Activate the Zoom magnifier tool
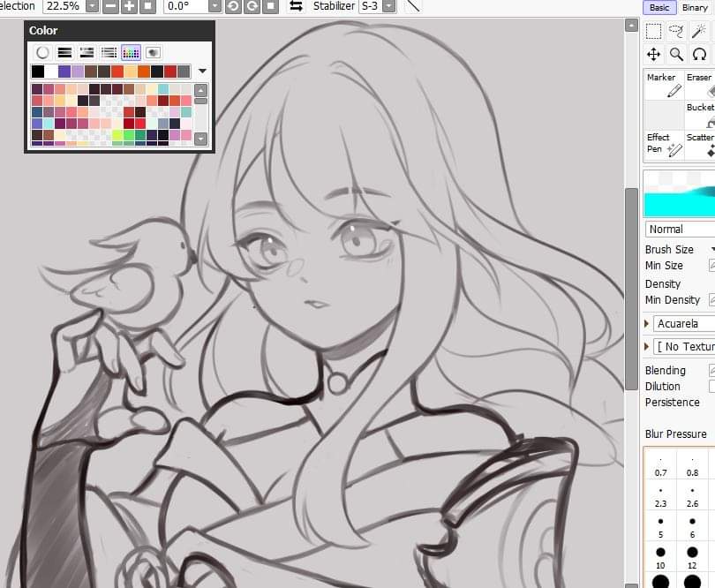This screenshot has height=588, width=715. pos(676,54)
